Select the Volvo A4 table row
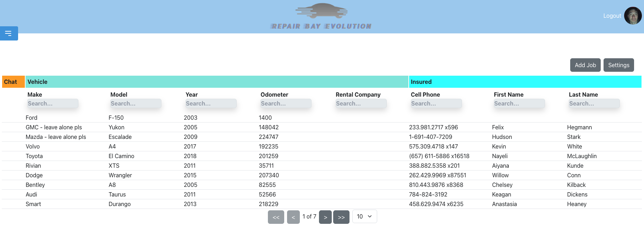 (213, 146)
